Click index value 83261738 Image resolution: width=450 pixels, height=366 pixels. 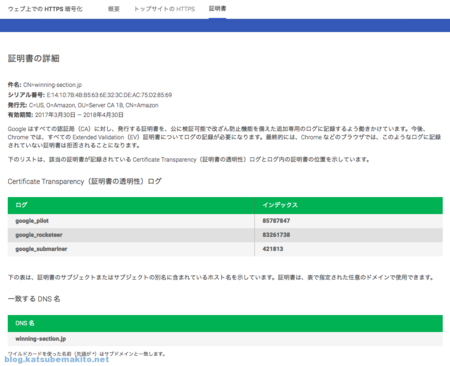pos(276,235)
